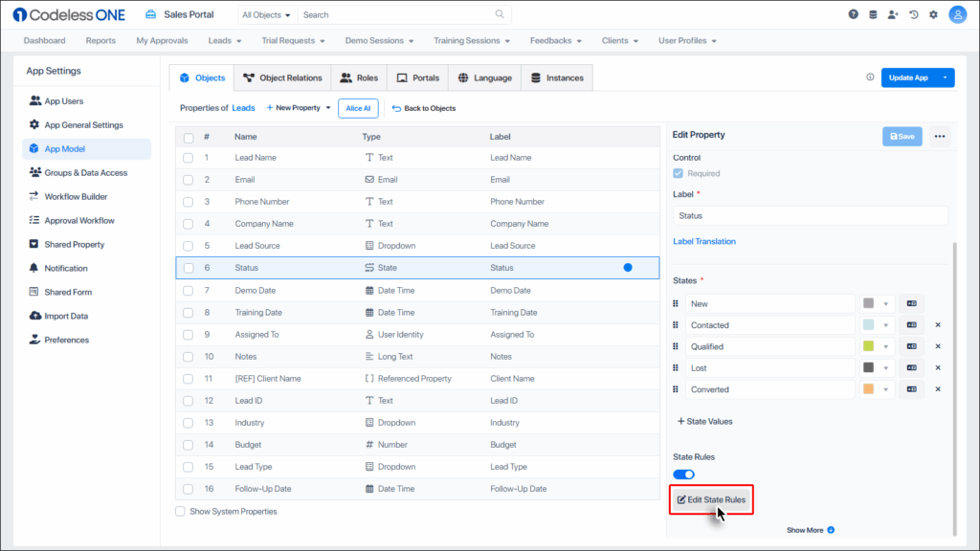Click the three-dots more options button
Viewport: 980px width, 551px height.
coord(939,136)
